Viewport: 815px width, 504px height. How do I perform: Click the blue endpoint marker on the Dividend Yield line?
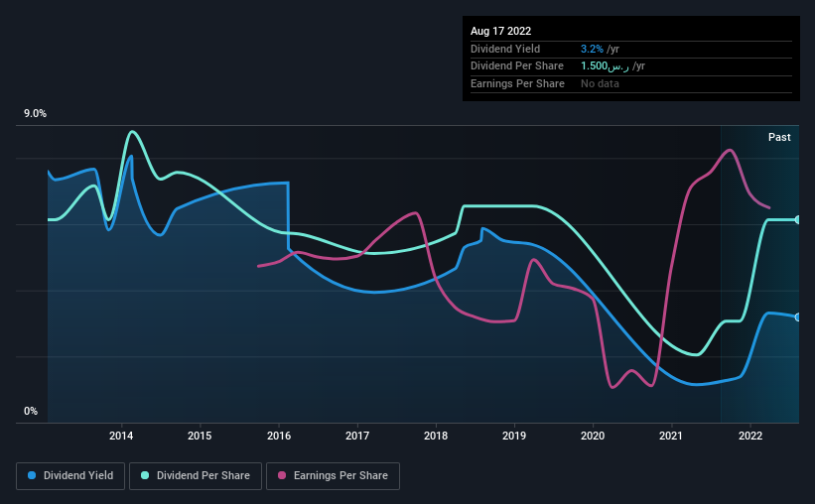pyautogui.click(x=797, y=316)
